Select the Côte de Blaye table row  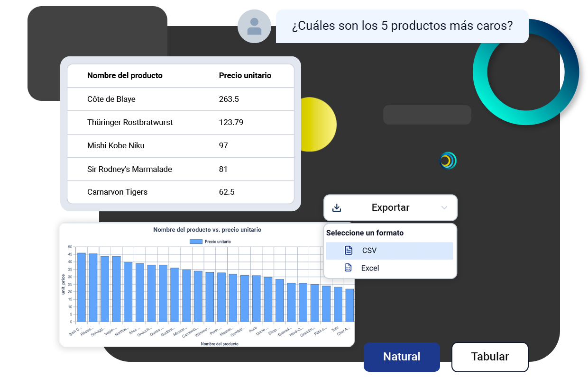click(180, 99)
